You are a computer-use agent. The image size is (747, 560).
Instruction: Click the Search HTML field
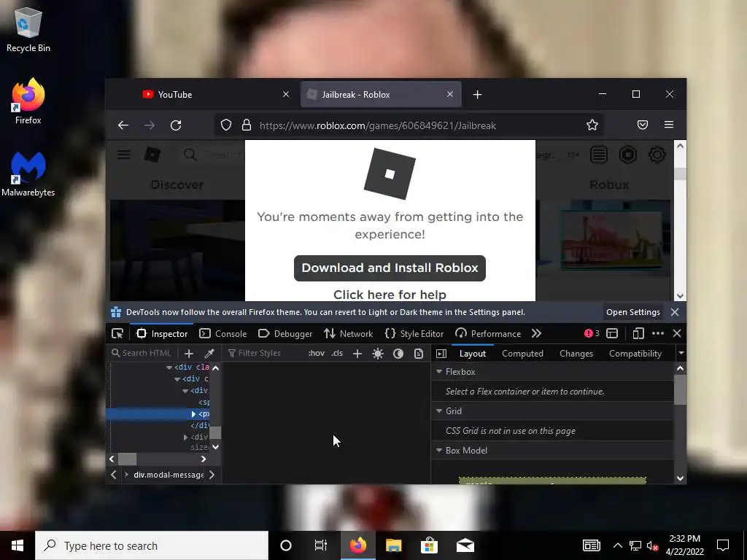143,354
